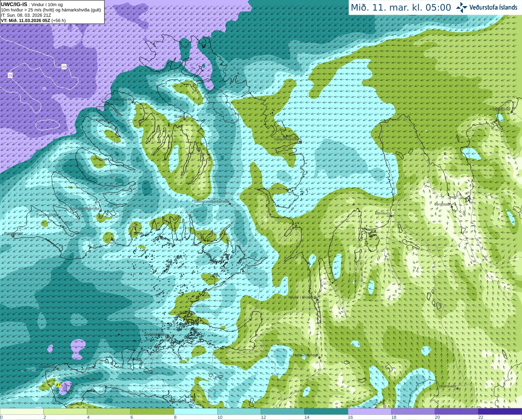522x420 pixels.
Task: Select the Stykkishólmur station label
Action: 155,334
